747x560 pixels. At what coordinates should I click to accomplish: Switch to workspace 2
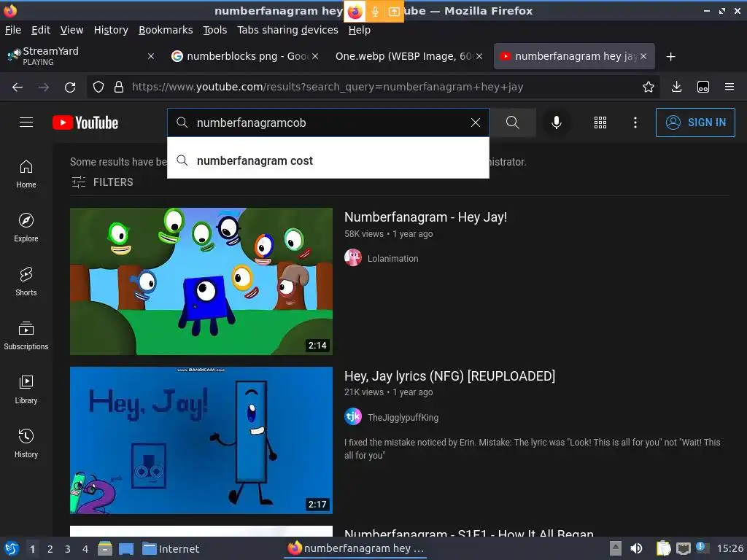click(50, 549)
